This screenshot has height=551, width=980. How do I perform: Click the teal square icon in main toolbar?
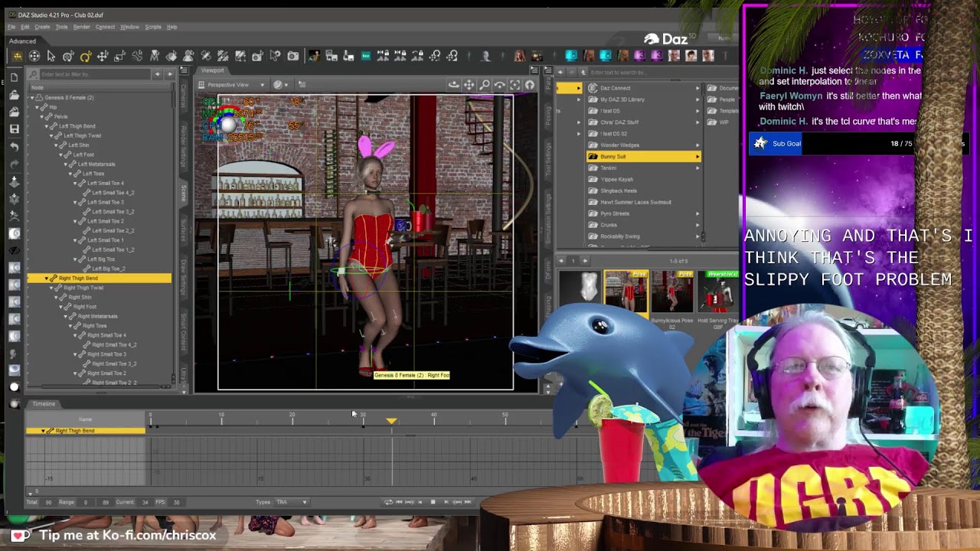[x=366, y=56]
